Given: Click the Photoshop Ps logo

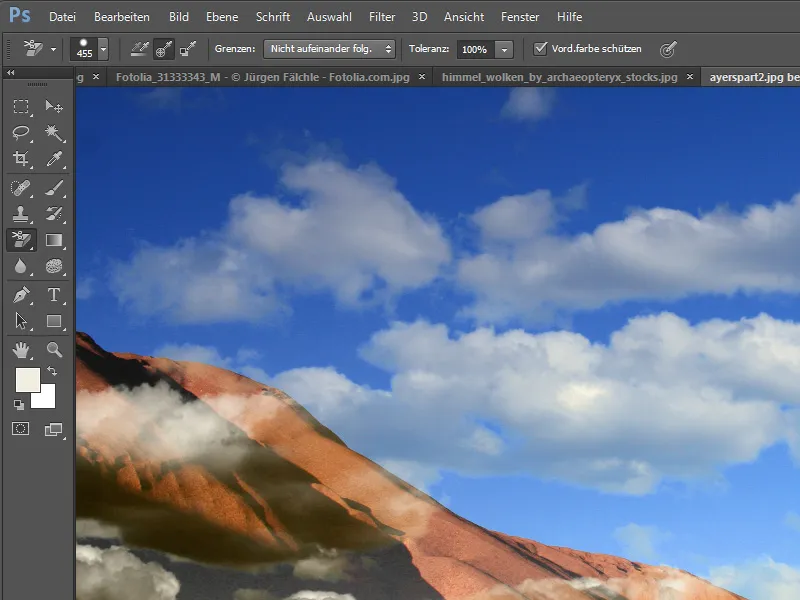Looking at the screenshot, I should point(20,16).
